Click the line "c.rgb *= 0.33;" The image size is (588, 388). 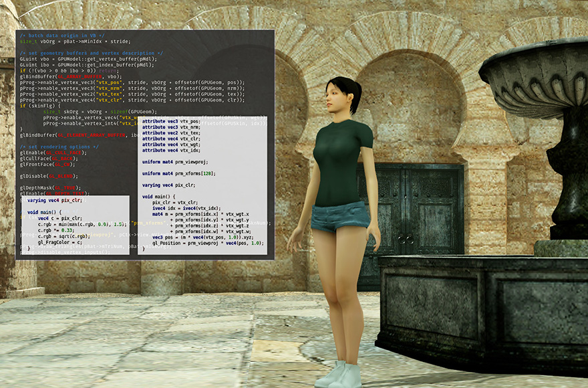point(56,230)
